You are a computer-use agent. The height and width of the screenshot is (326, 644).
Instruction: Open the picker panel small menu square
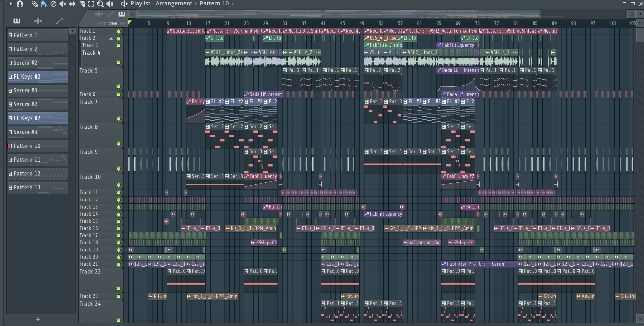click(72, 31)
